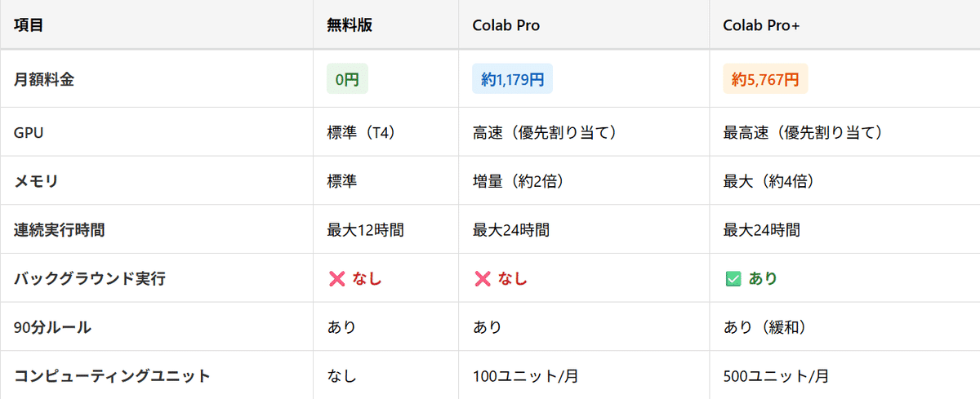Click the Colab Pro+ column header
980x399 pixels.
[761, 25]
